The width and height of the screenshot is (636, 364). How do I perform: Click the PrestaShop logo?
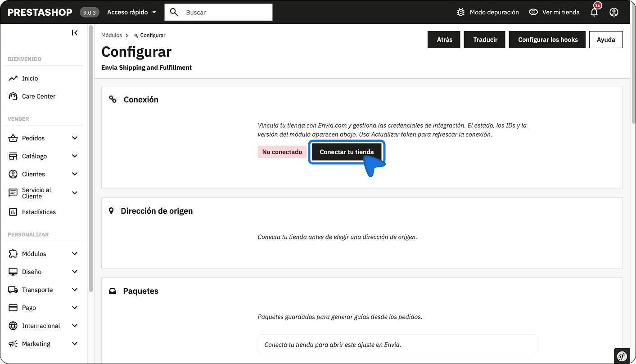(x=40, y=12)
